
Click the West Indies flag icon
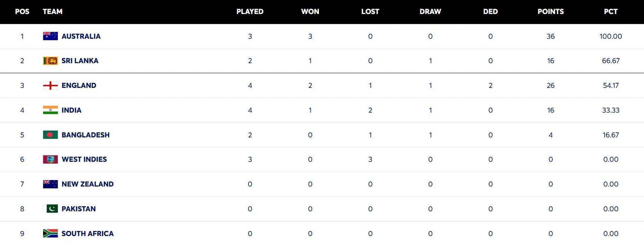50,159
